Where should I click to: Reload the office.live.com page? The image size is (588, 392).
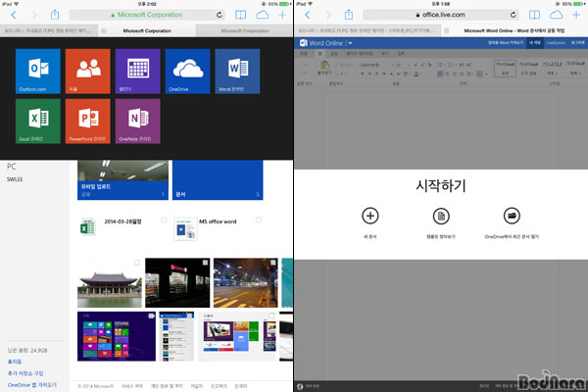513,15
